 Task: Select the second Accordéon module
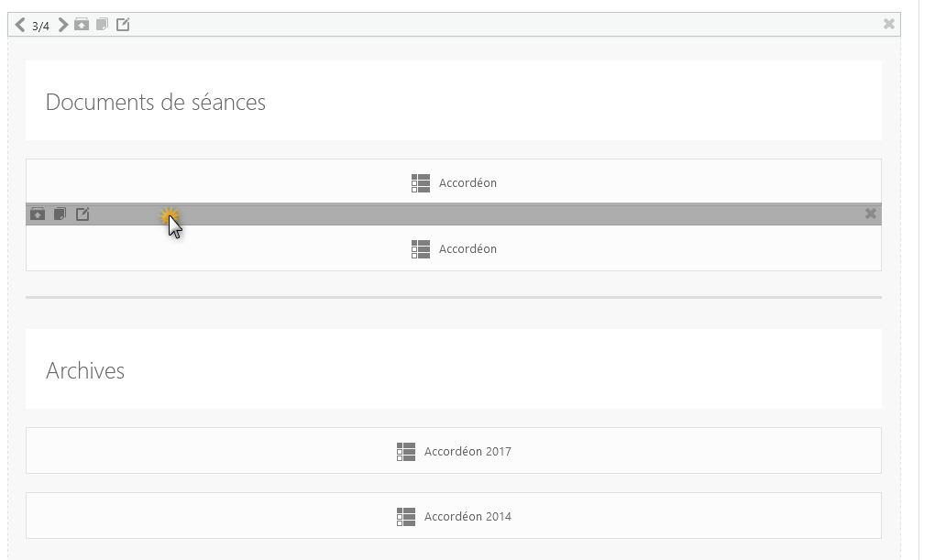(x=453, y=248)
